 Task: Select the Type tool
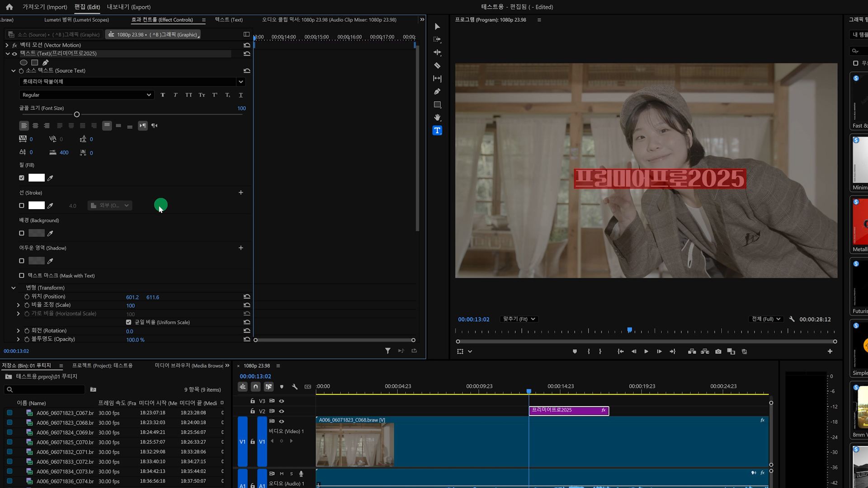(x=437, y=131)
